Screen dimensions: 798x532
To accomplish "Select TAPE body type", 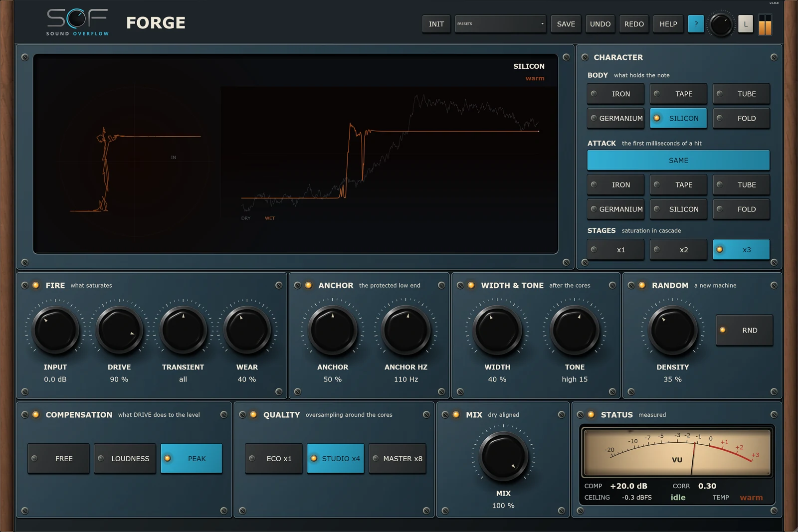I will 678,94.
